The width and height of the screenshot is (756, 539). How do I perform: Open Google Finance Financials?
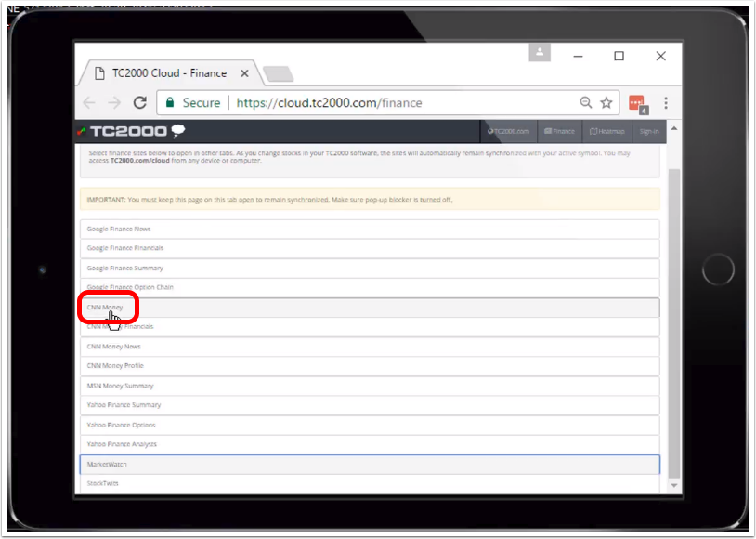[x=370, y=248]
